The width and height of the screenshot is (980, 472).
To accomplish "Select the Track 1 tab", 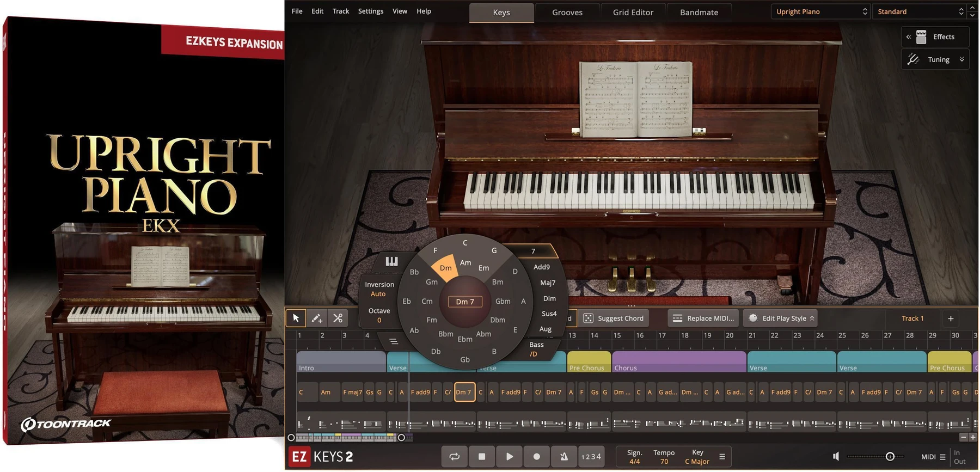I will tap(912, 318).
